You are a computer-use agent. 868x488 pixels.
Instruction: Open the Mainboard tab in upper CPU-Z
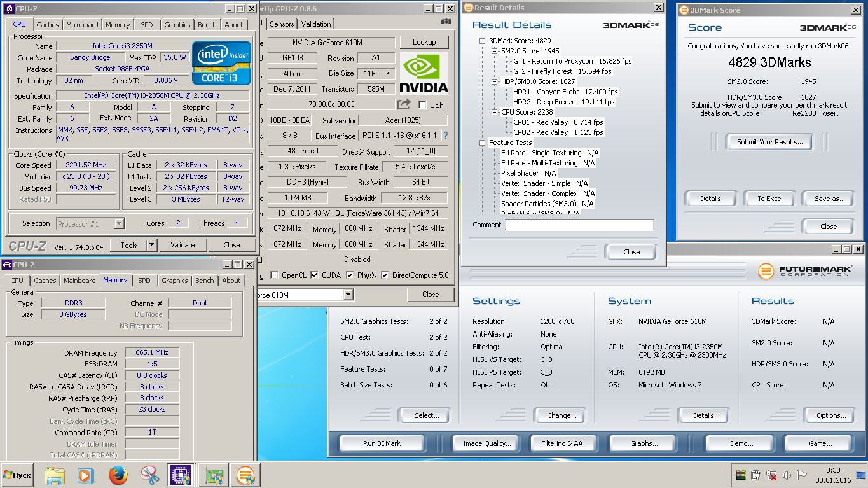82,25
